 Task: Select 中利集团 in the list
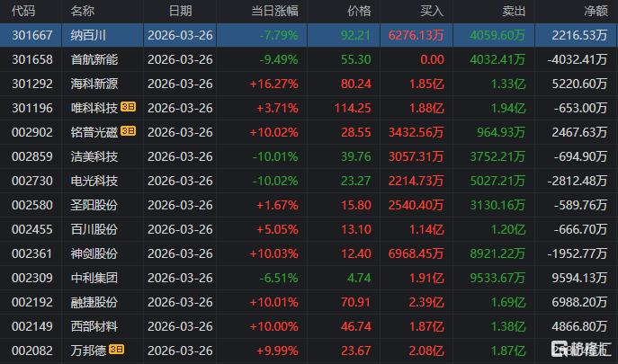tap(94, 278)
